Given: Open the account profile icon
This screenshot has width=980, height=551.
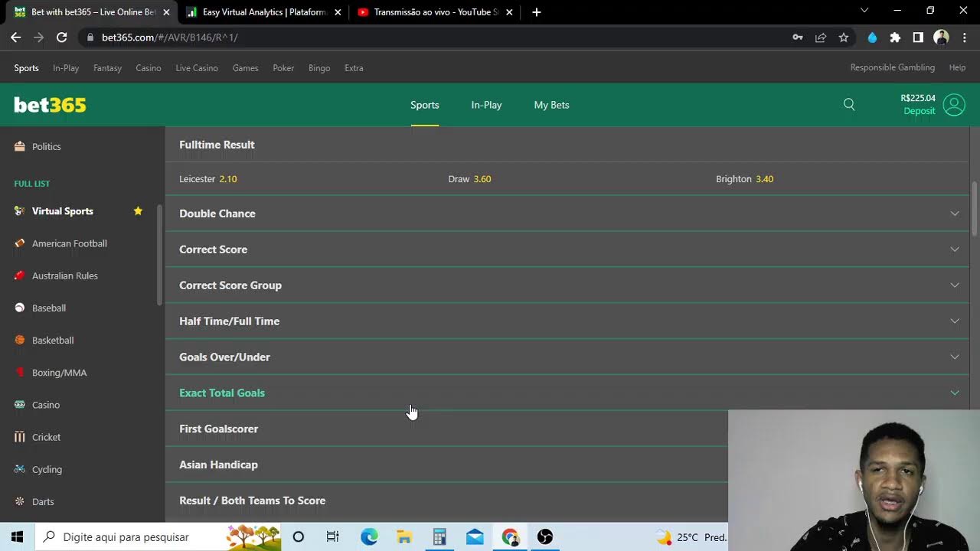Looking at the screenshot, I should [x=954, y=105].
